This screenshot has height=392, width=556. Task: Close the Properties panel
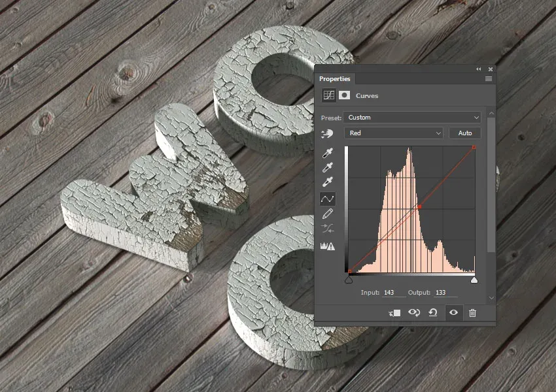click(x=491, y=69)
